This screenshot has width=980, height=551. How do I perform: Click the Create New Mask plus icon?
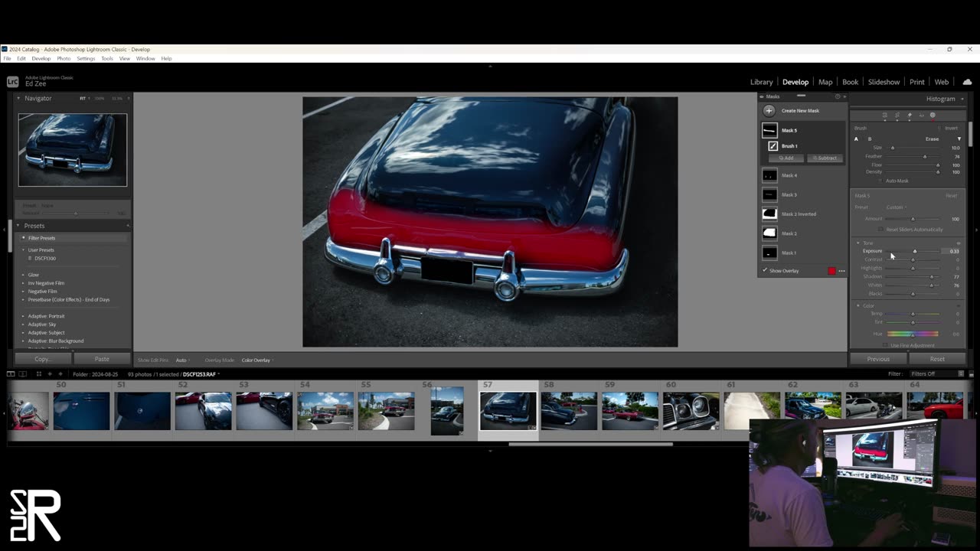pyautogui.click(x=769, y=110)
